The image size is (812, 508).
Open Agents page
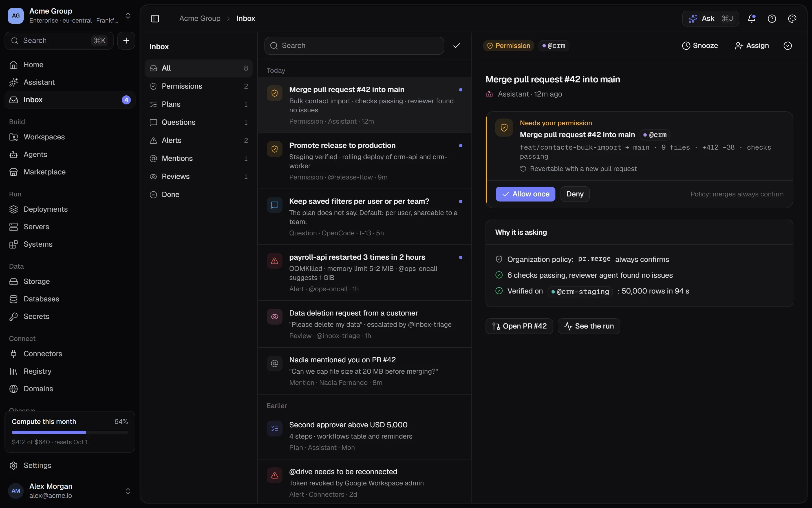70,154
